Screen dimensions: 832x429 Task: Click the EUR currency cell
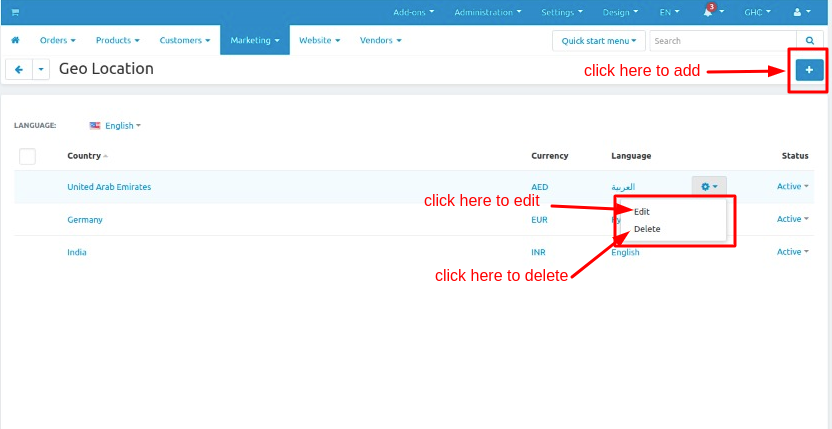click(x=539, y=219)
